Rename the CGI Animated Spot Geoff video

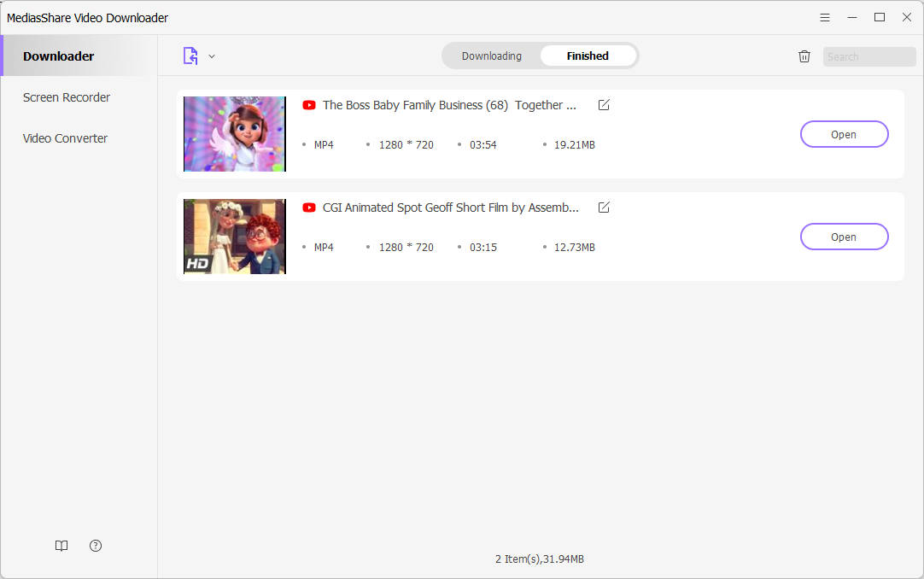(604, 208)
